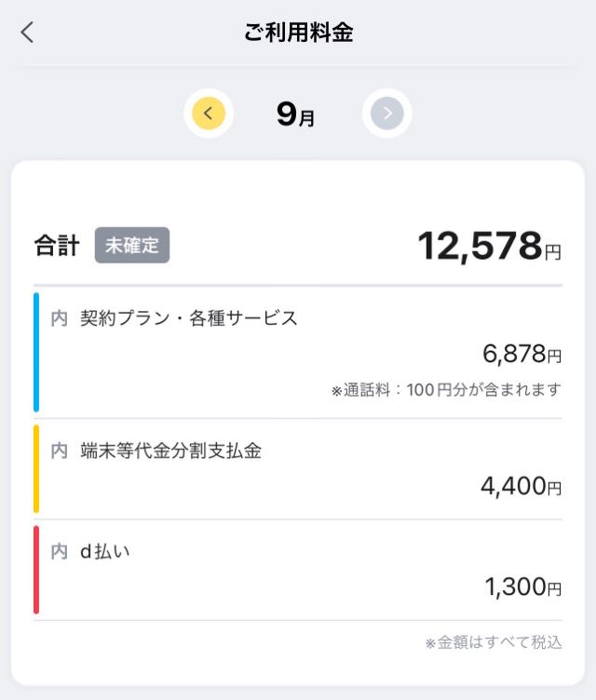Go to previous month with yellow arrow
The width and height of the screenshot is (596, 700).
coord(209,114)
